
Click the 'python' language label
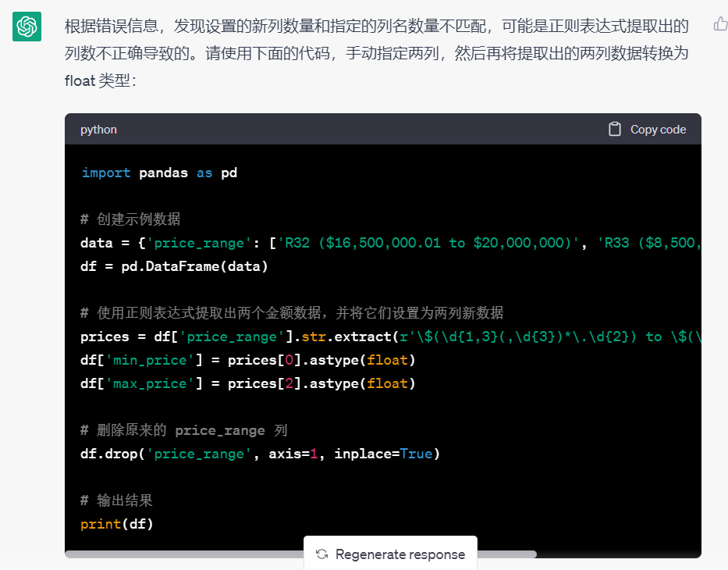pos(98,130)
